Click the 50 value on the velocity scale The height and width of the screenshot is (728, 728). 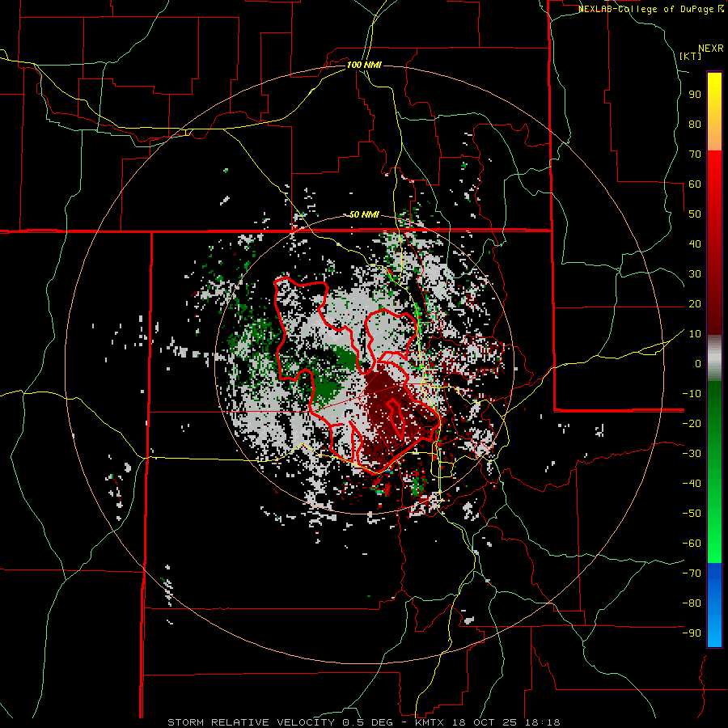[x=695, y=214]
